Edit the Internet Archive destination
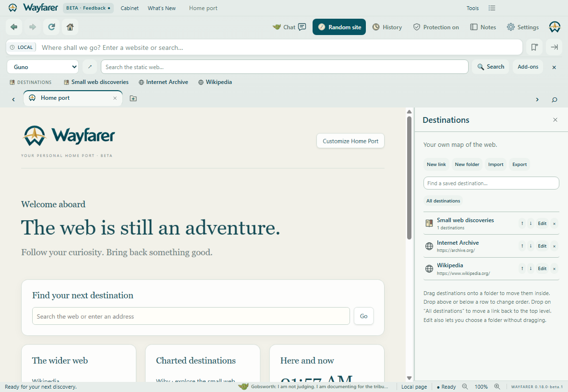Screen dimensions: 568x392 pos(542,246)
